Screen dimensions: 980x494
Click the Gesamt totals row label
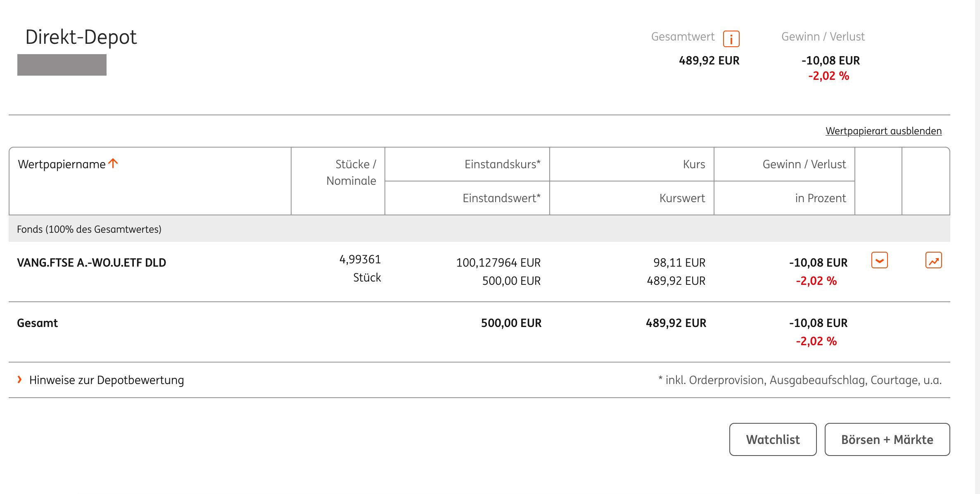(x=37, y=323)
